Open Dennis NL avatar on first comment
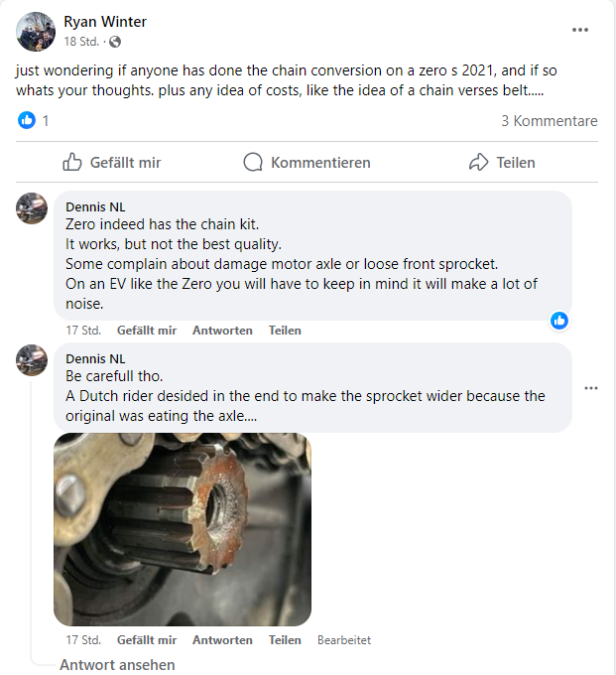Viewport: 616px width, 675px height. pos(32,208)
